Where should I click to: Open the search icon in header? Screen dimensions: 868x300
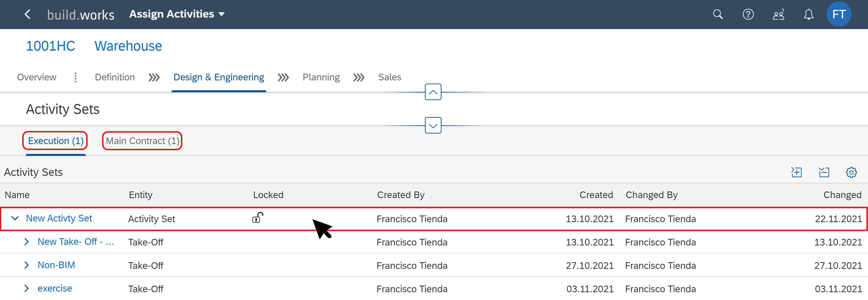tap(718, 14)
